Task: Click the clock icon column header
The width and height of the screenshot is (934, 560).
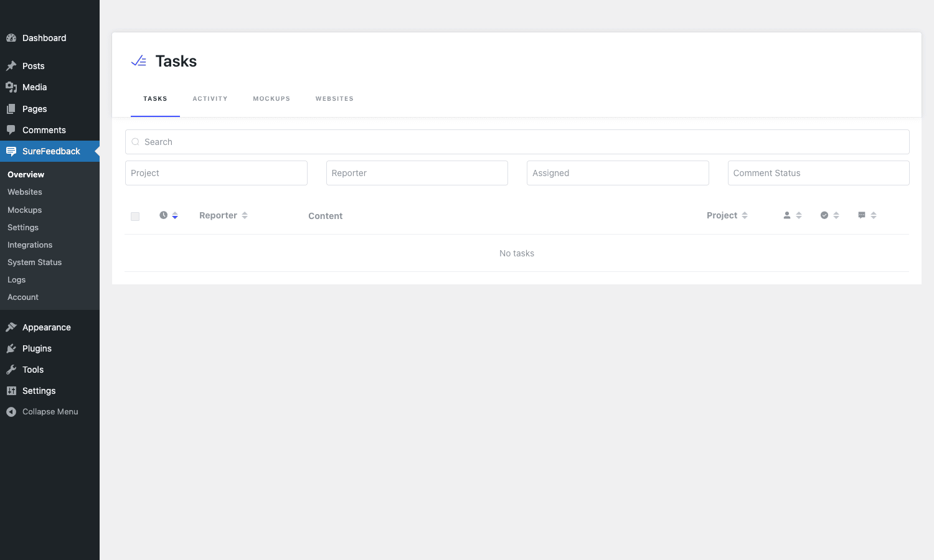Action: pos(163,215)
